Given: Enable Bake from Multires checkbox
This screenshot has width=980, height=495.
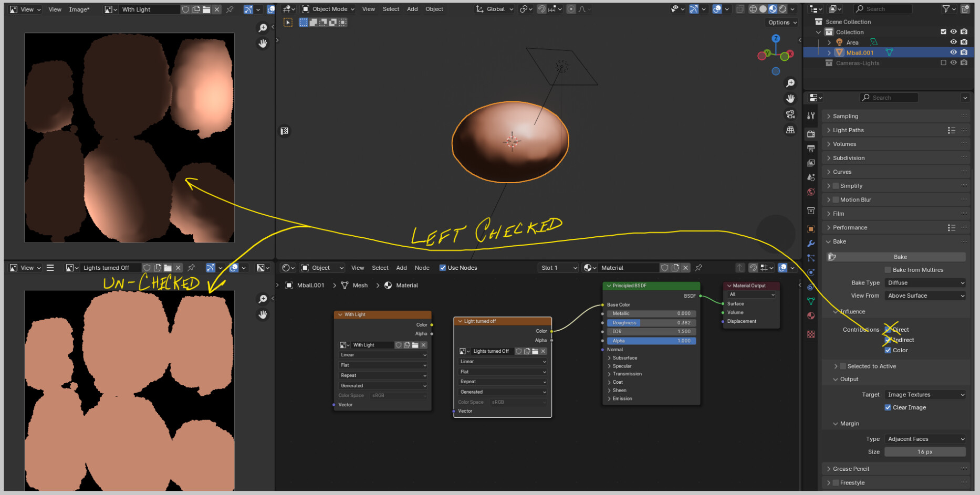Looking at the screenshot, I should (888, 270).
